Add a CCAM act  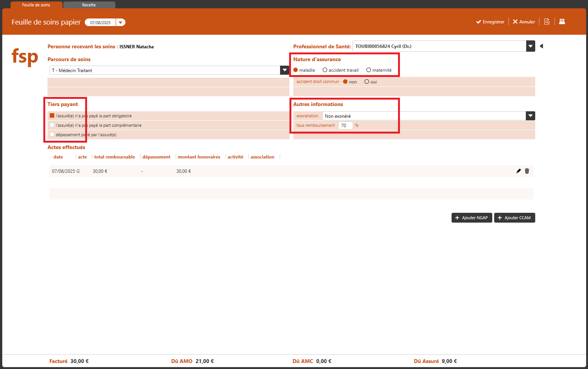(514, 218)
